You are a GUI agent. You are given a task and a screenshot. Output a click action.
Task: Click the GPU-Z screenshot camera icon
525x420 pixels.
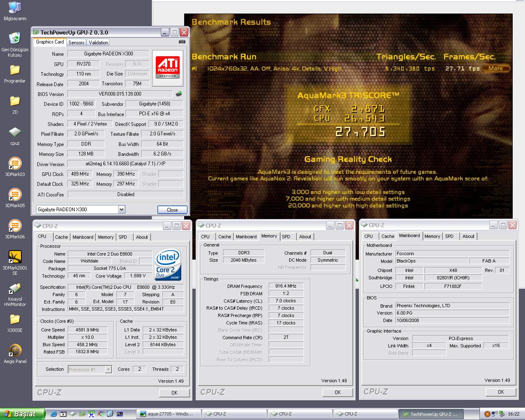(x=182, y=42)
